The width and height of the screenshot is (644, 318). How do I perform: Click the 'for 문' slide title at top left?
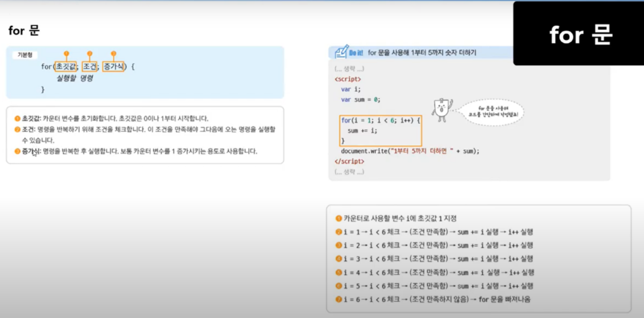(24, 31)
